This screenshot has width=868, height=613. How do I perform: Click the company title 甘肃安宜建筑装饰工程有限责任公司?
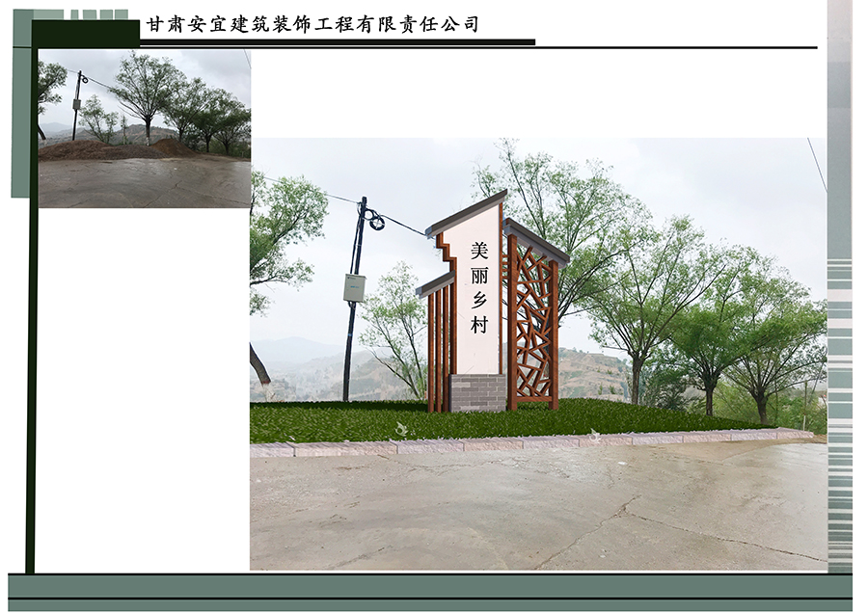[312, 24]
